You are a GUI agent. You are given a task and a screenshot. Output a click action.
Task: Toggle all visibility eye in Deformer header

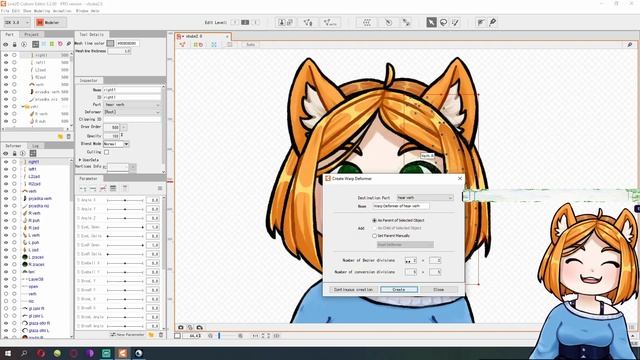(6, 153)
